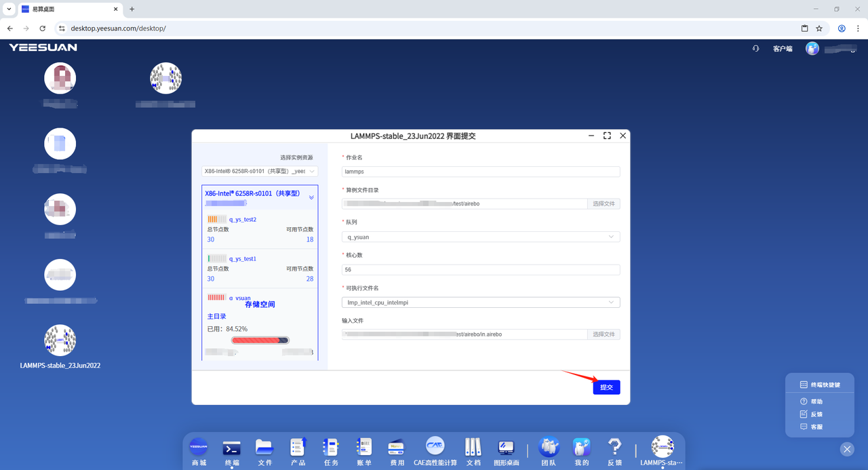Click the storage usage progress bar
The width and height of the screenshot is (868, 470).
pyautogui.click(x=260, y=340)
